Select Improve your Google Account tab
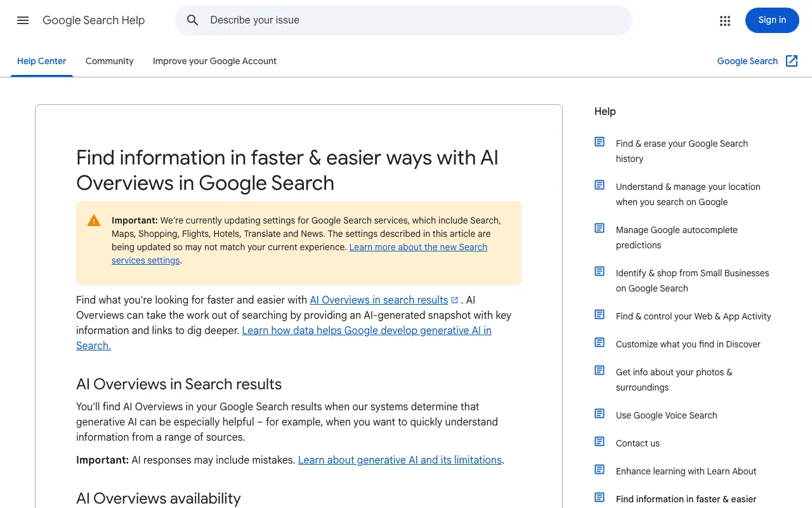Screen dimensions: 812x508 coord(214,61)
